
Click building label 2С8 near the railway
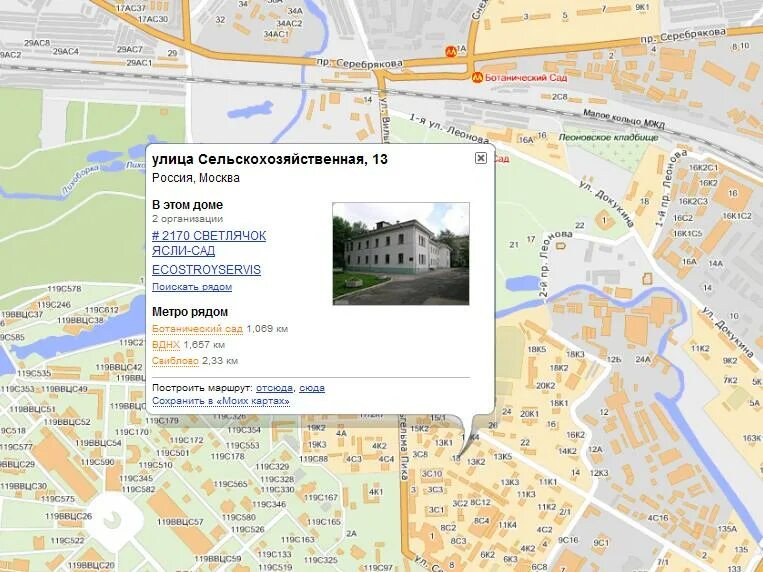pyautogui.click(x=560, y=97)
